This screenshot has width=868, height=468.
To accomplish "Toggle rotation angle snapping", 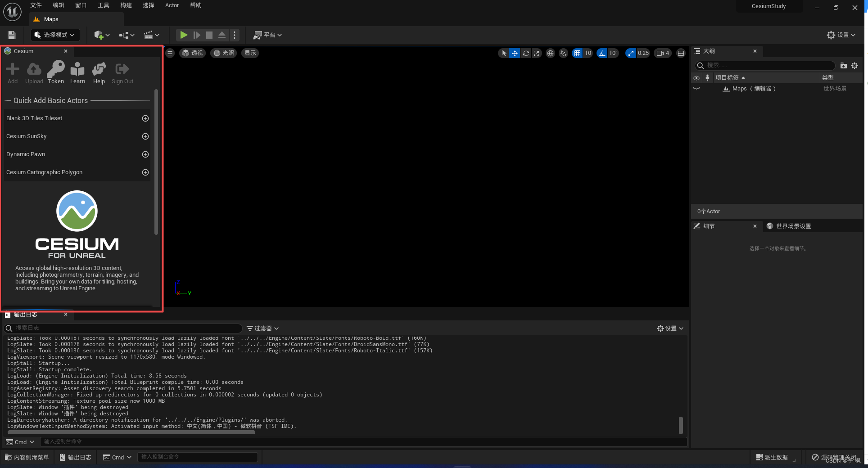I will pyautogui.click(x=602, y=53).
